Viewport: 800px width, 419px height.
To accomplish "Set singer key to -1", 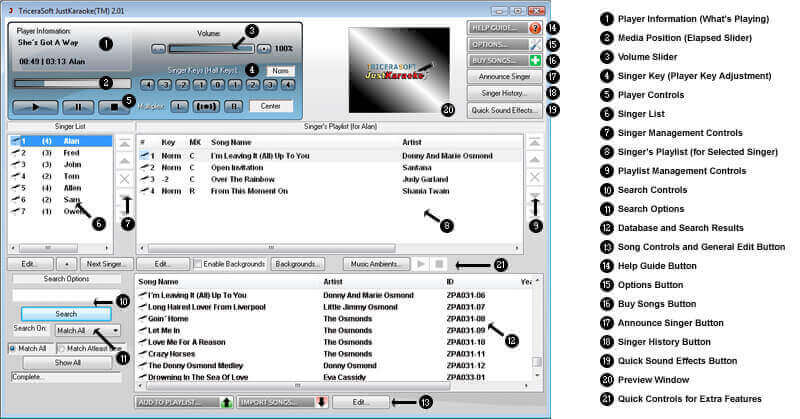I will click(200, 85).
